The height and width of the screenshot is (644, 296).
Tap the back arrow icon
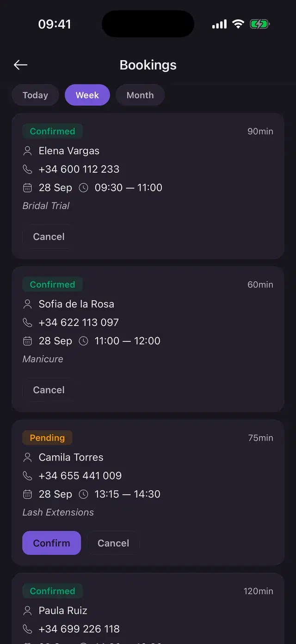coord(20,65)
